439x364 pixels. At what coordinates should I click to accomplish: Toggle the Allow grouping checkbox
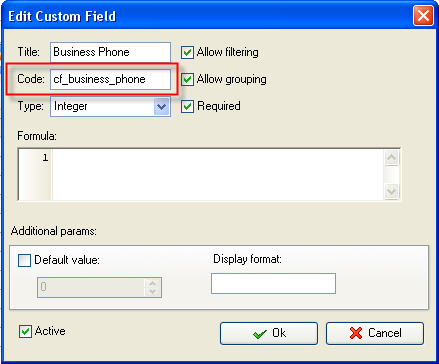(x=187, y=79)
